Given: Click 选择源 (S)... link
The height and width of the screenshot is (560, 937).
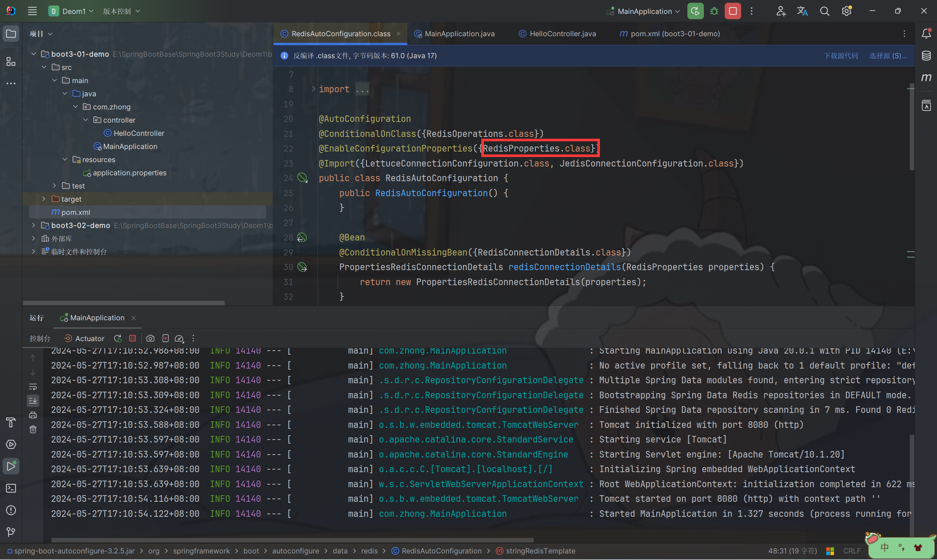Looking at the screenshot, I should (888, 56).
